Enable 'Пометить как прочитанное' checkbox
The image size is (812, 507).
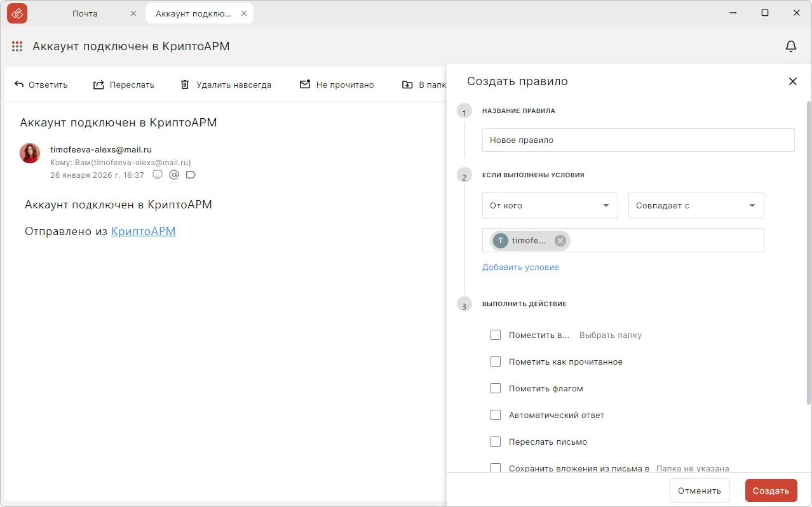(496, 362)
